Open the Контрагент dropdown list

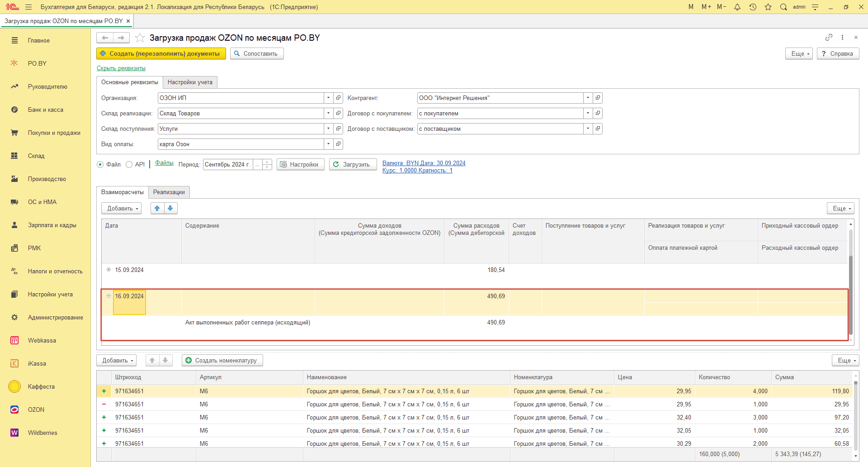tap(588, 98)
